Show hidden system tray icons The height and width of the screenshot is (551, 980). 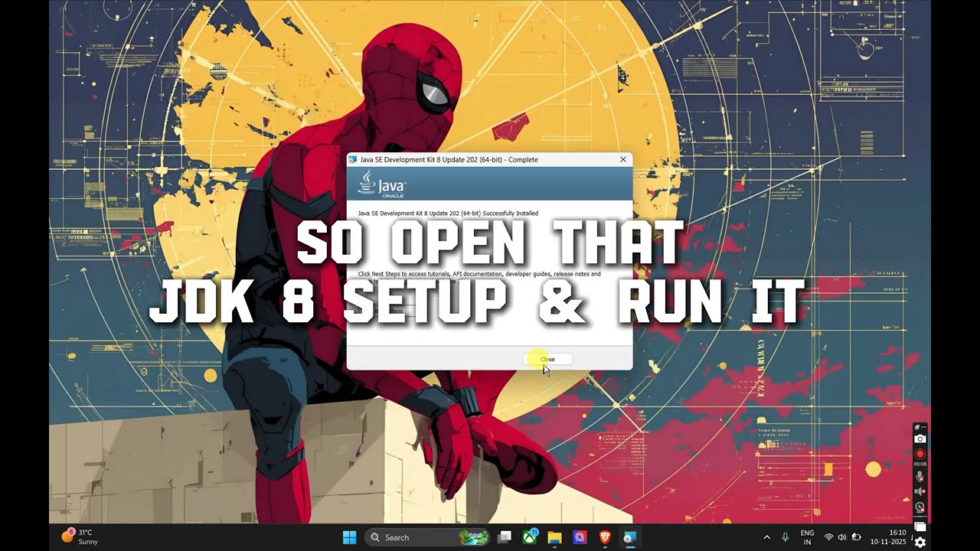tap(766, 537)
